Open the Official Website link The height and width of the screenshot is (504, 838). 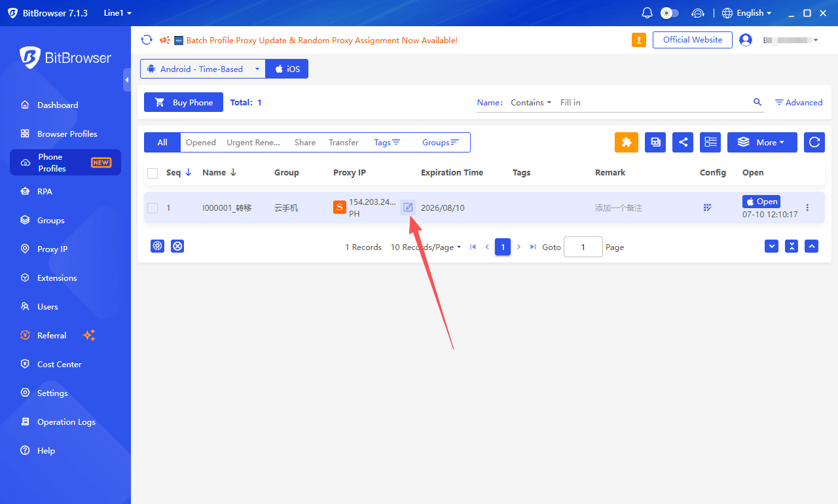point(693,40)
